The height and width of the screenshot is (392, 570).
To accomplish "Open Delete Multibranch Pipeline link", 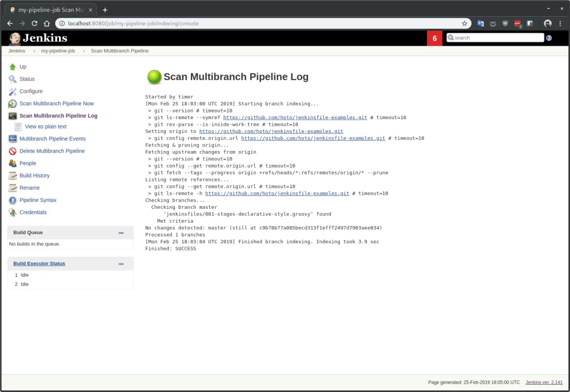I will [52, 151].
